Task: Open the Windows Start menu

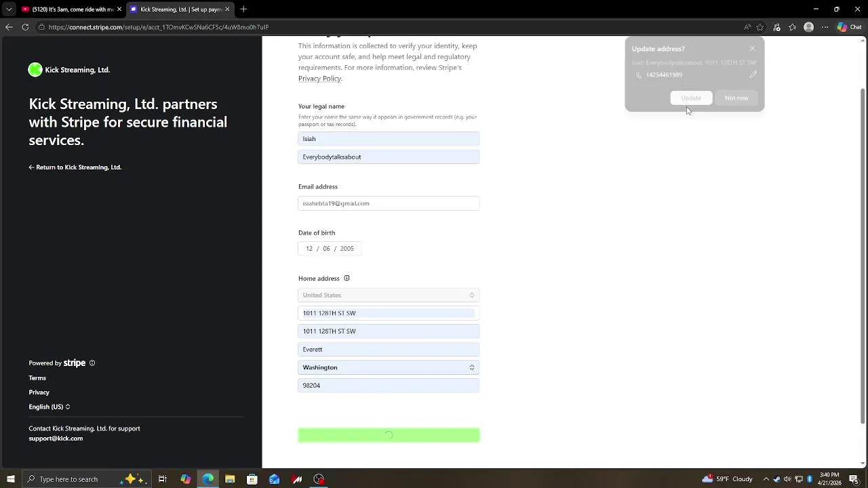Action: [11, 479]
